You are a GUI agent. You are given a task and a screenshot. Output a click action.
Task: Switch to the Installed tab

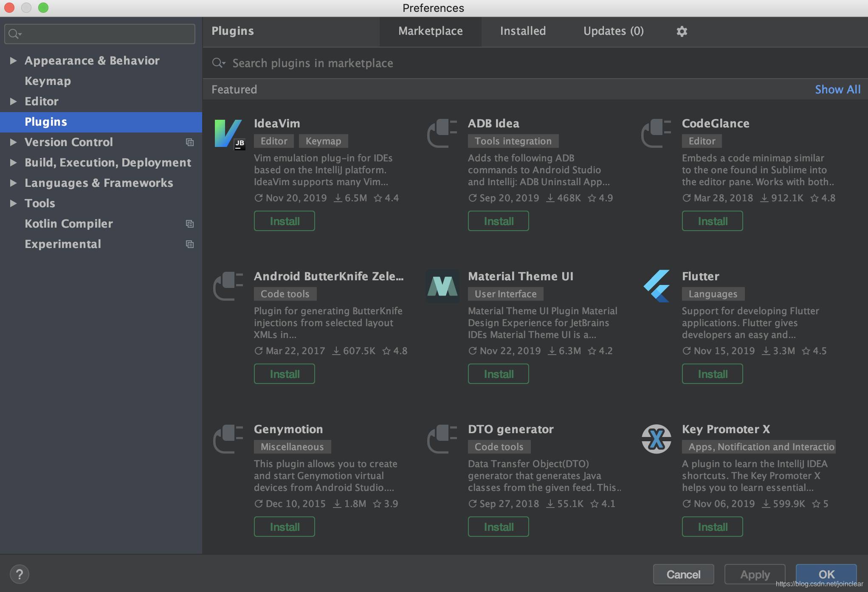(x=523, y=31)
